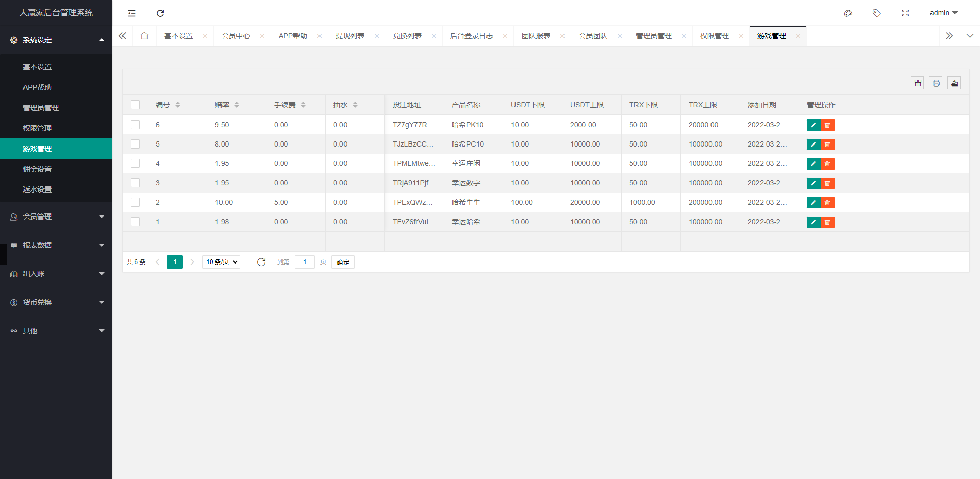Switch to the 权限管理 tab
This screenshot has width=980, height=479.
(715, 36)
